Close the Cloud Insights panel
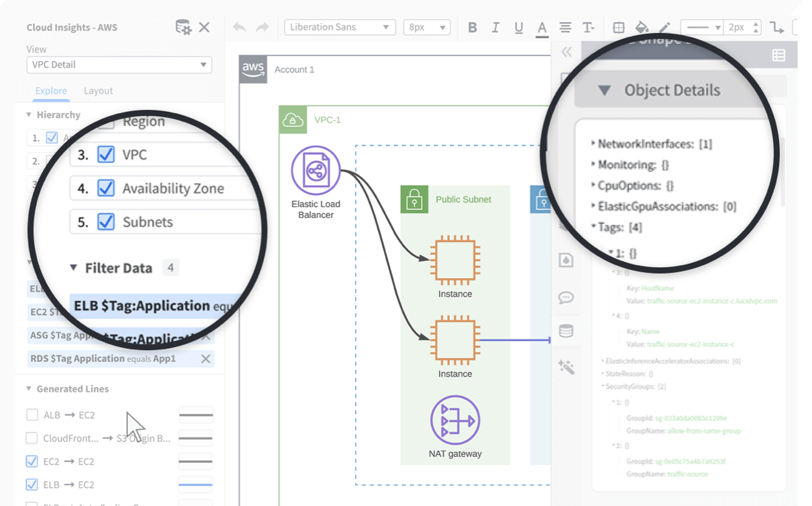 pos(204,27)
